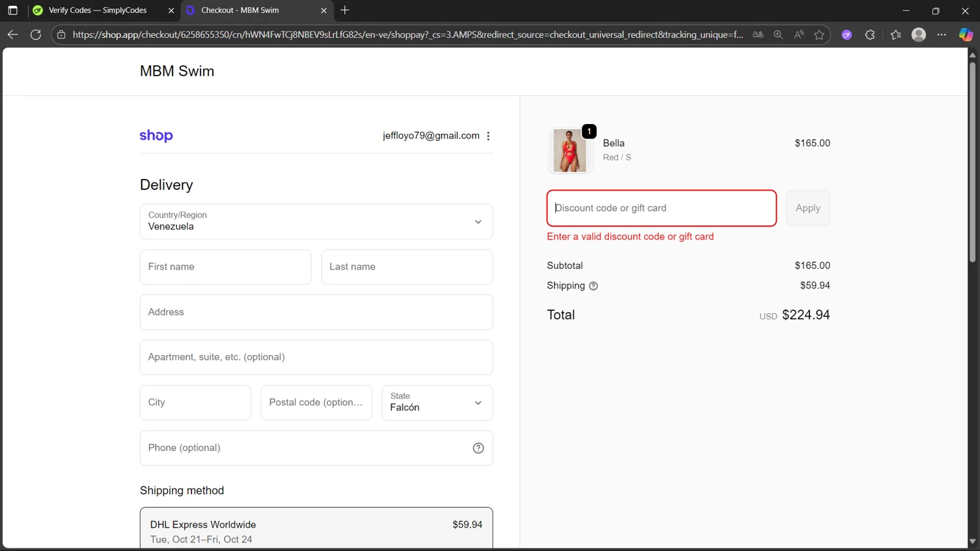The width and height of the screenshot is (980, 551).
Task: Focus the Address field
Action: 316,312
